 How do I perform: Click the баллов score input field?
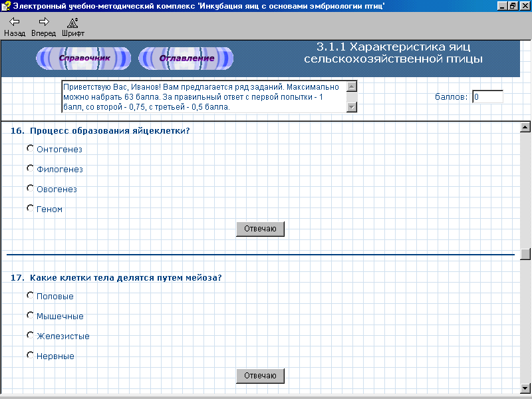point(487,97)
